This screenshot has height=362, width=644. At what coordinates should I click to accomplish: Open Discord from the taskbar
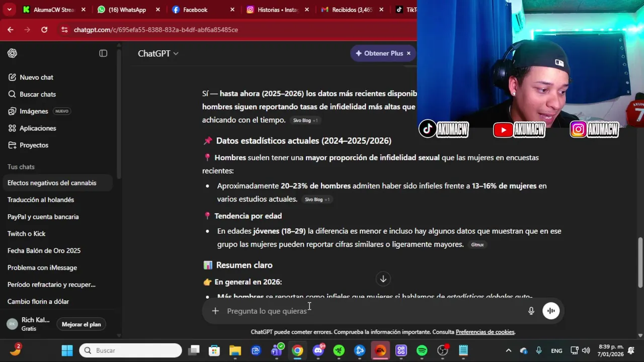(318, 350)
